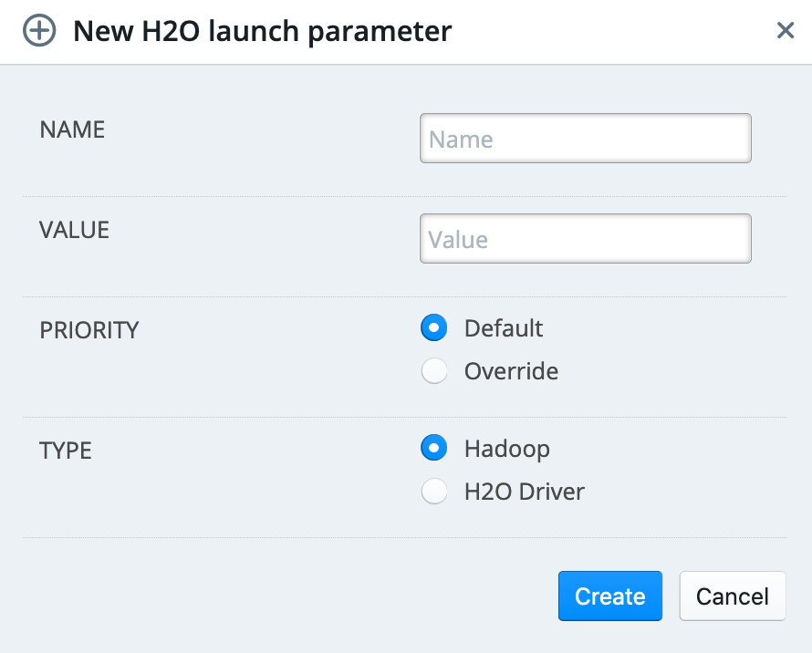Focus the Value input field
The width and height of the screenshot is (812, 653).
point(585,239)
